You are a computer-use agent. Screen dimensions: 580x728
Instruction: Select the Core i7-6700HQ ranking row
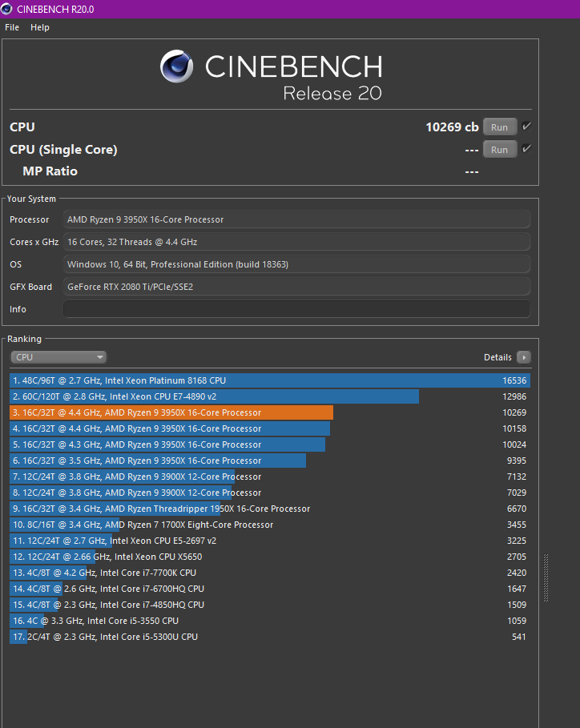tap(270, 589)
